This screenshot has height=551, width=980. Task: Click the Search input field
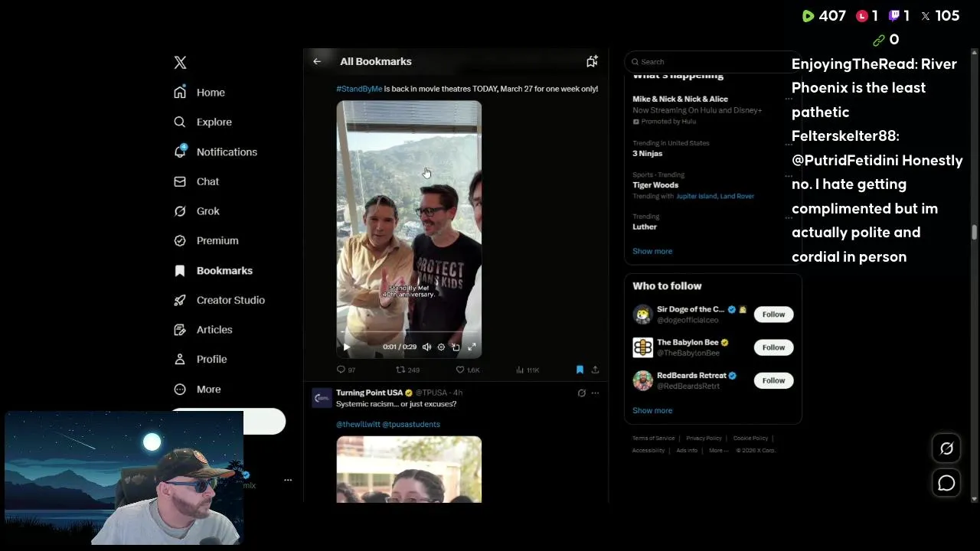coord(713,62)
